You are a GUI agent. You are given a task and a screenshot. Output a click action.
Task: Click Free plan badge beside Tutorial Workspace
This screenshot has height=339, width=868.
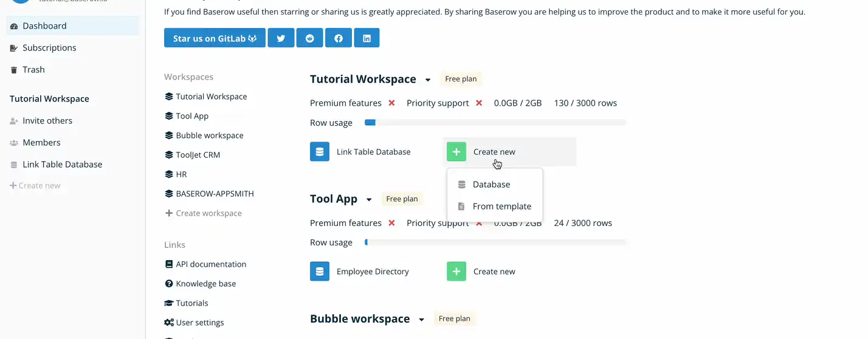pyautogui.click(x=461, y=79)
